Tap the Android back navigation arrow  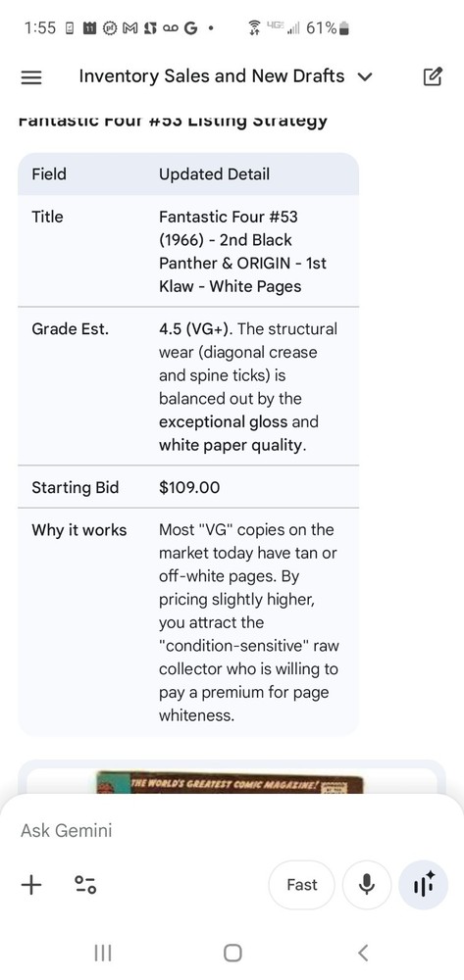[x=363, y=953]
